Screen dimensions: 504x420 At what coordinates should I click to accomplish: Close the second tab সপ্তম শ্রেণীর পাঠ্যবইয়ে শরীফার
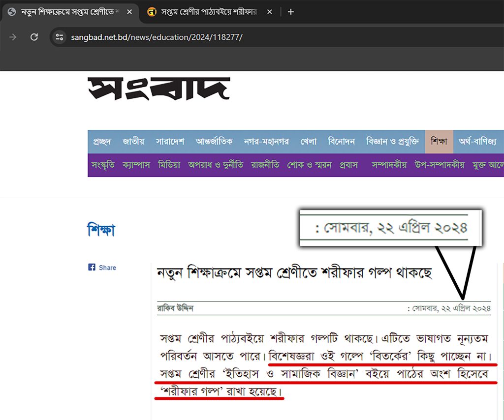pos(270,12)
